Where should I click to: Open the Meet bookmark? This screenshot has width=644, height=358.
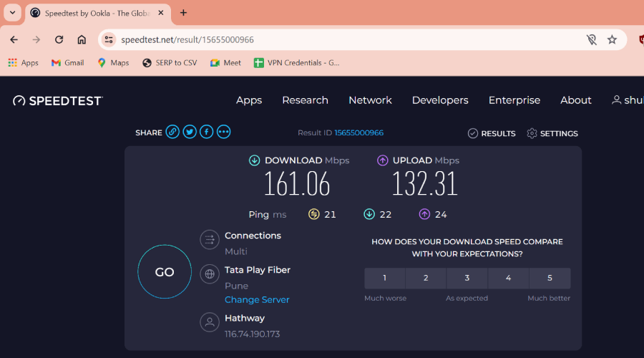tap(225, 63)
